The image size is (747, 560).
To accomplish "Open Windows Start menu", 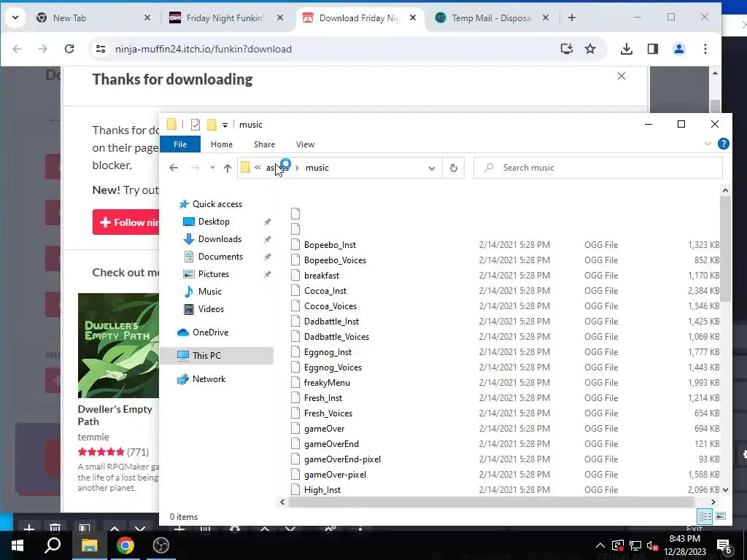I will point(18,545).
